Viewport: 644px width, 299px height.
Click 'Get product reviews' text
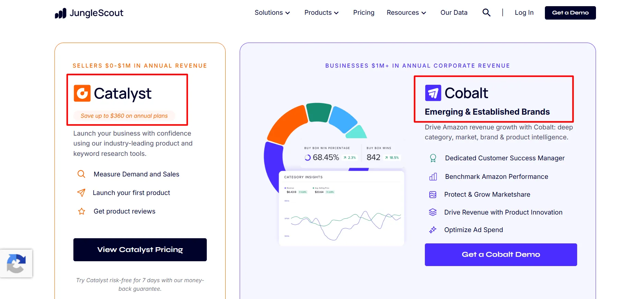[x=124, y=211]
